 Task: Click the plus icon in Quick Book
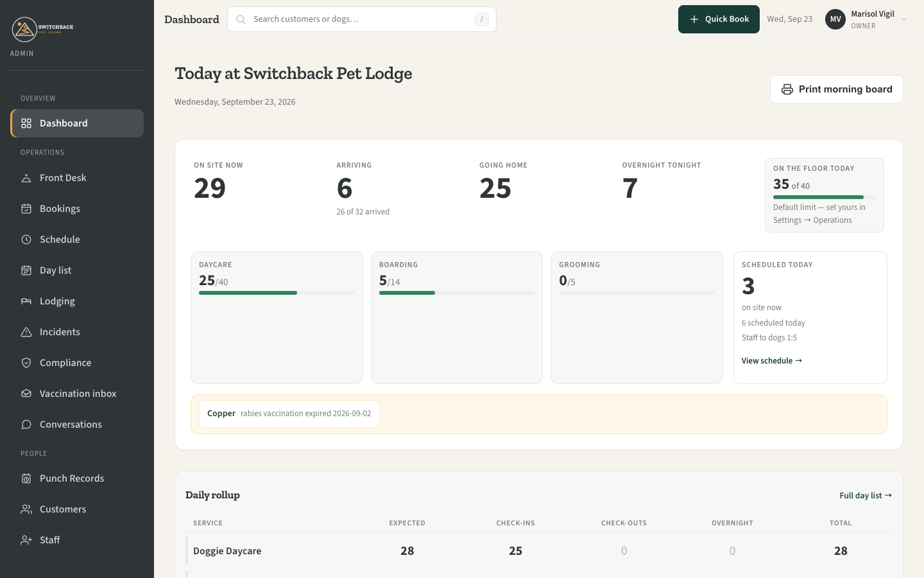[694, 19]
